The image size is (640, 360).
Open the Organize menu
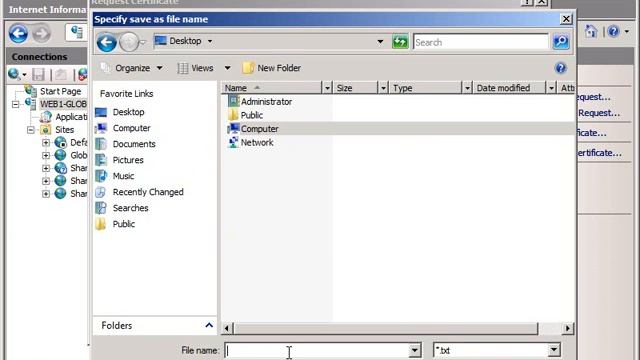point(132,68)
